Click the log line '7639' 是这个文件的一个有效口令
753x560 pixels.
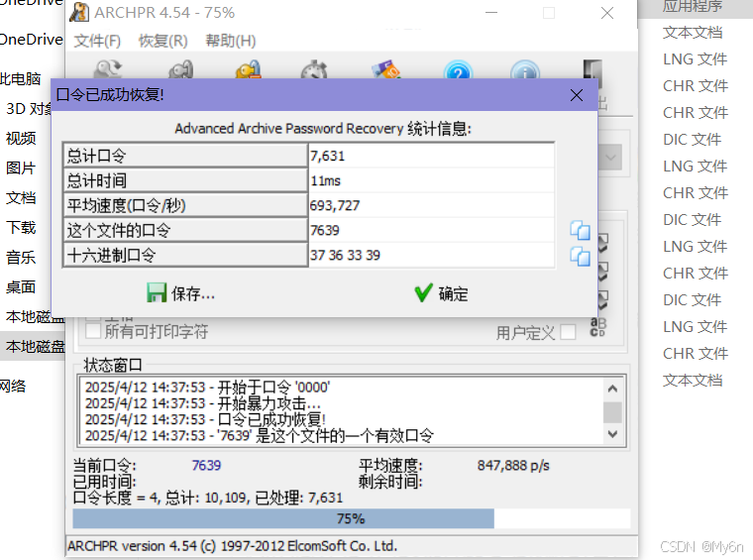tap(260, 435)
